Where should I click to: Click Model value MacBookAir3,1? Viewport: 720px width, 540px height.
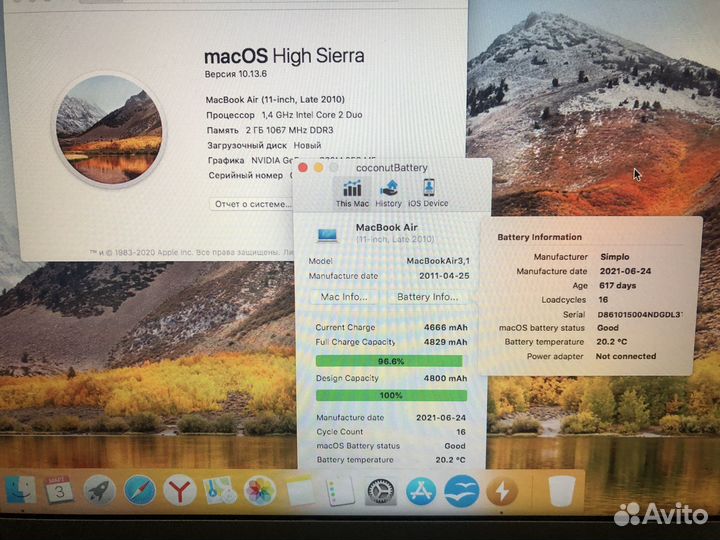[438, 261]
